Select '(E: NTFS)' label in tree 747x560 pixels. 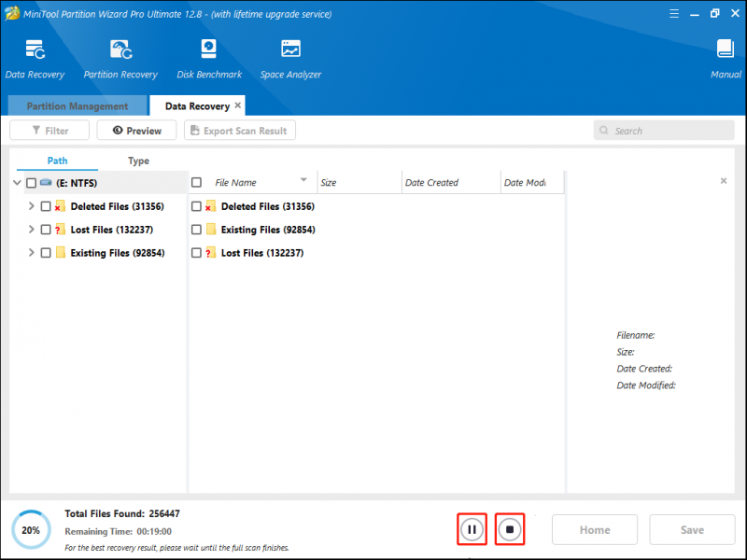[x=77, y=183]
